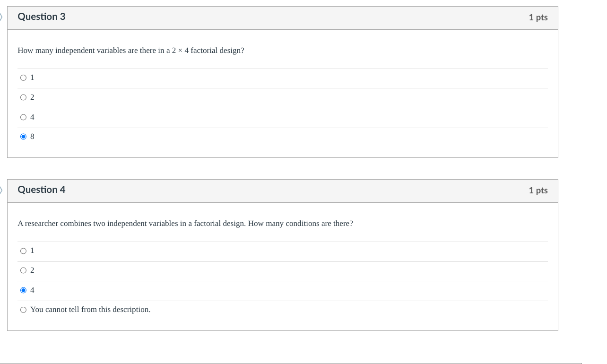Click the researcher combines two variables question text

click(x=185, y=223)
